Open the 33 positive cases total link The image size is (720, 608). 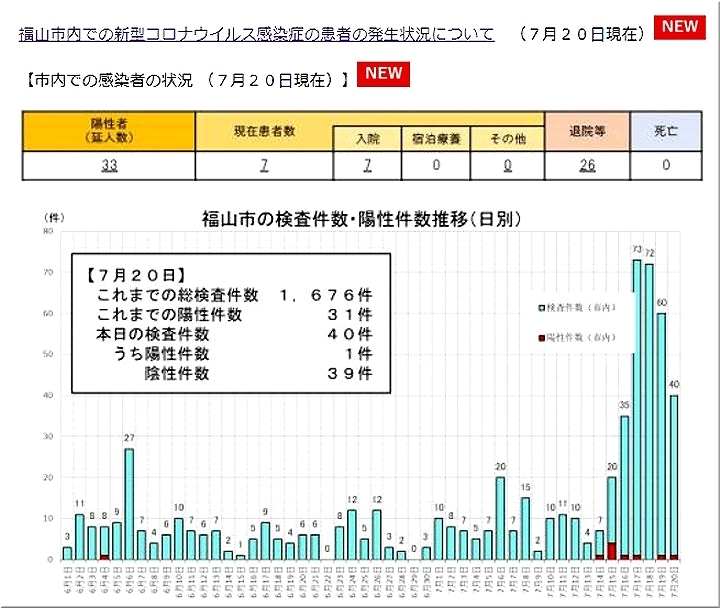pos(110,165)
